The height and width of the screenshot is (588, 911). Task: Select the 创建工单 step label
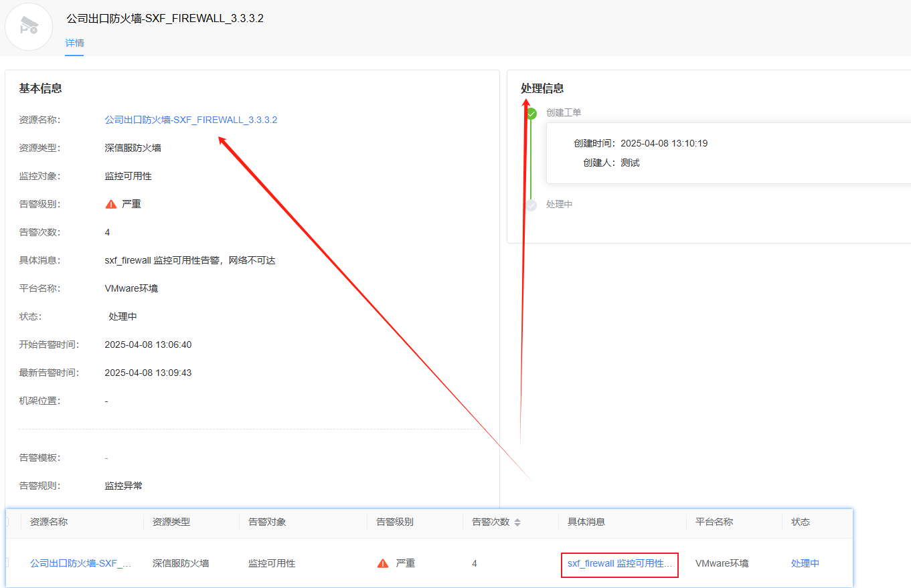click(x=564, y=112)
